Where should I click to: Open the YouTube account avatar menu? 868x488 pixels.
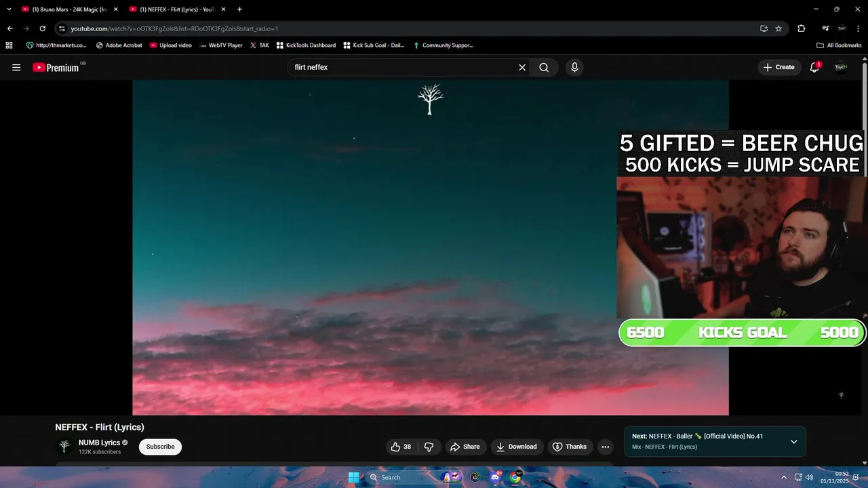pos(841,67)
